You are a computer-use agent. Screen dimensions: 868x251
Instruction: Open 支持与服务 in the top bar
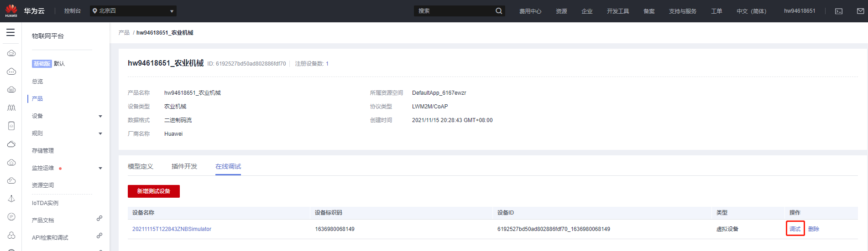[x=683, y=11]
